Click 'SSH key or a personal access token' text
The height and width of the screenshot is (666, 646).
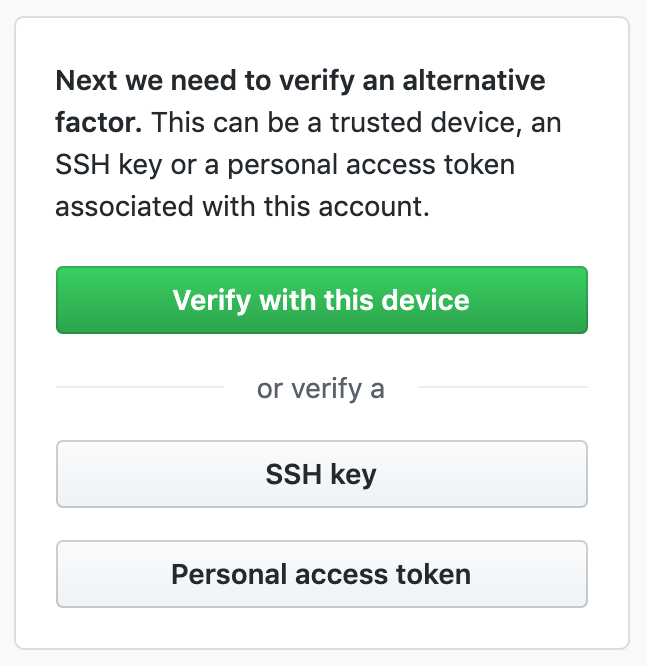click(x=285, y=165)
